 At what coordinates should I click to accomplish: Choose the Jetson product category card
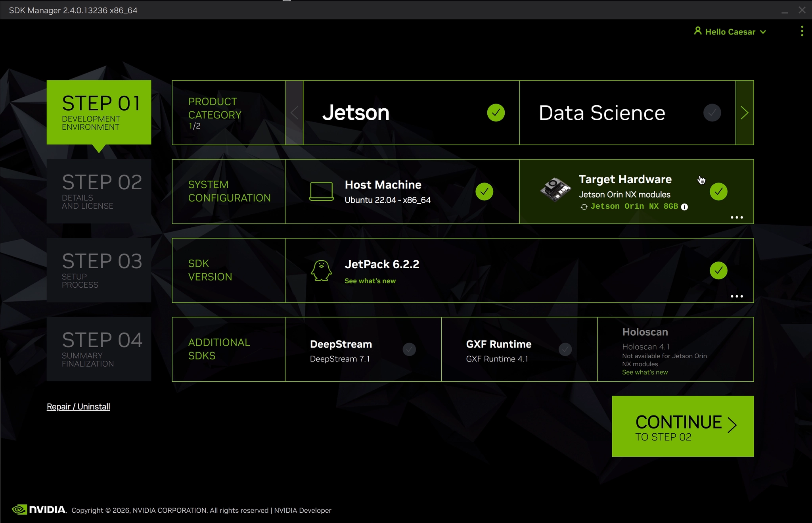pyautogui.click(x=411, y=113)
